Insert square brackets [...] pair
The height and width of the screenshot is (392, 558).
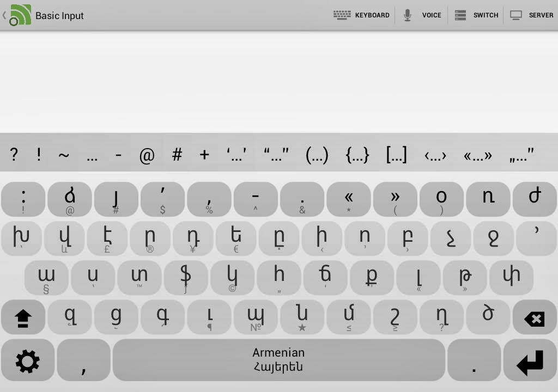[x=397, y=155]
